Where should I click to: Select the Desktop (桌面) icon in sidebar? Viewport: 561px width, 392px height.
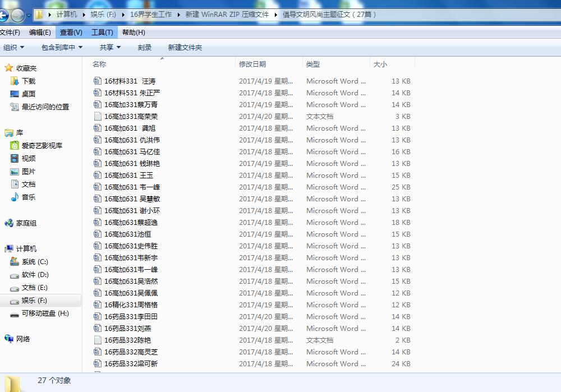point(15,94)
